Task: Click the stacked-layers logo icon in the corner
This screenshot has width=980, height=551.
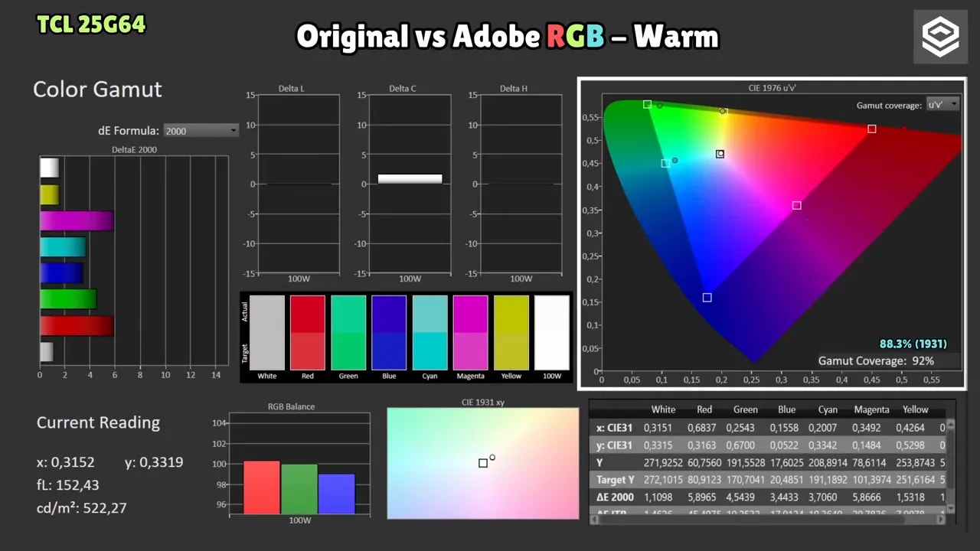Action: click(940, 37)
